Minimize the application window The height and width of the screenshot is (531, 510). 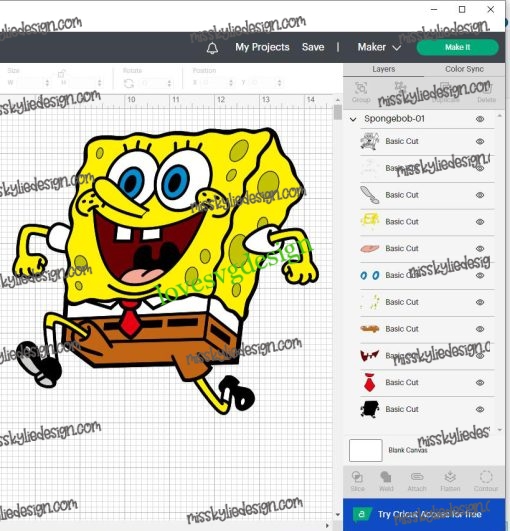(x=434, y=9)
